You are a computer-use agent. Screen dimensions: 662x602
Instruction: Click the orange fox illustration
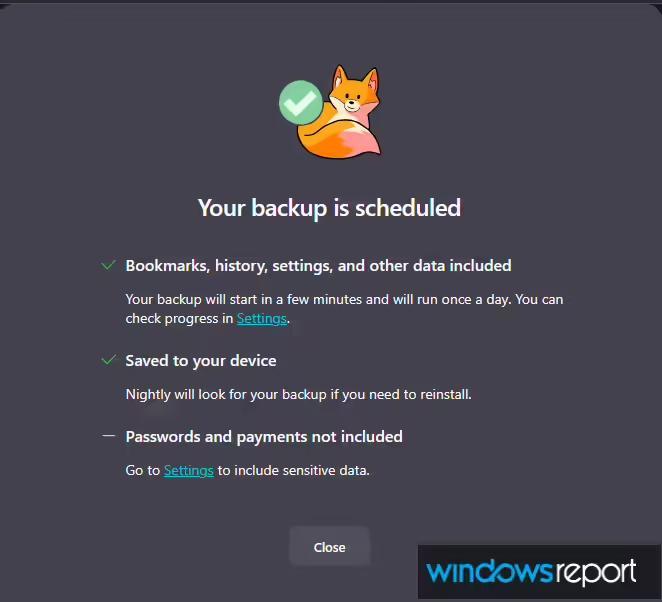pos(340,111)
